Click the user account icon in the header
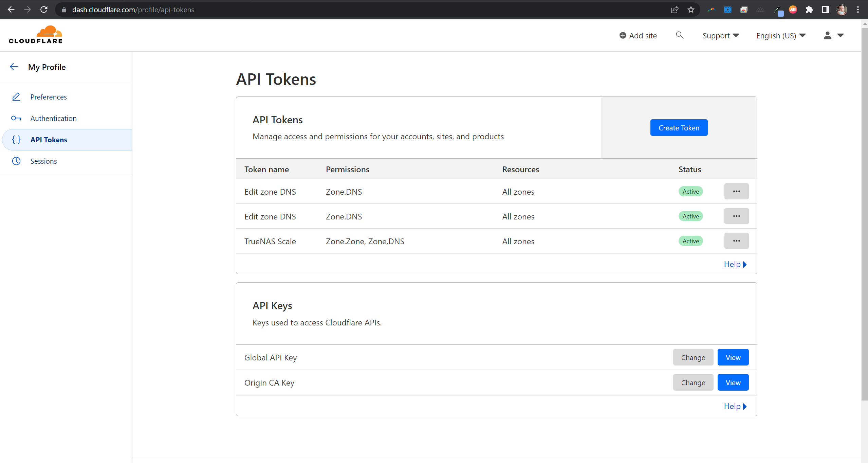 (x=828, y=35)
